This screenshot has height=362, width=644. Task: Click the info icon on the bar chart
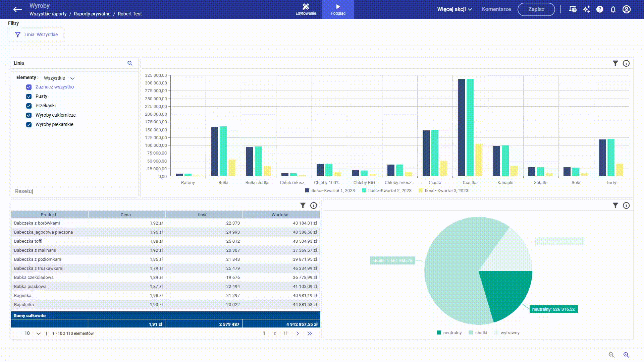tap(626, 63)
